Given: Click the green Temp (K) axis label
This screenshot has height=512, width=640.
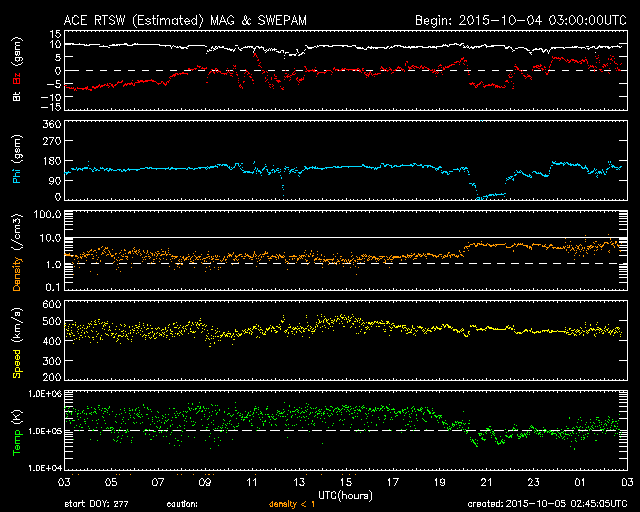Looking at the screenshot, I should (17, 432).
